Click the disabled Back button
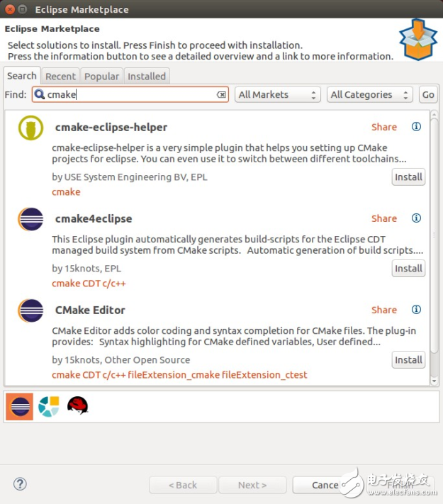 [x=183, y=485]
